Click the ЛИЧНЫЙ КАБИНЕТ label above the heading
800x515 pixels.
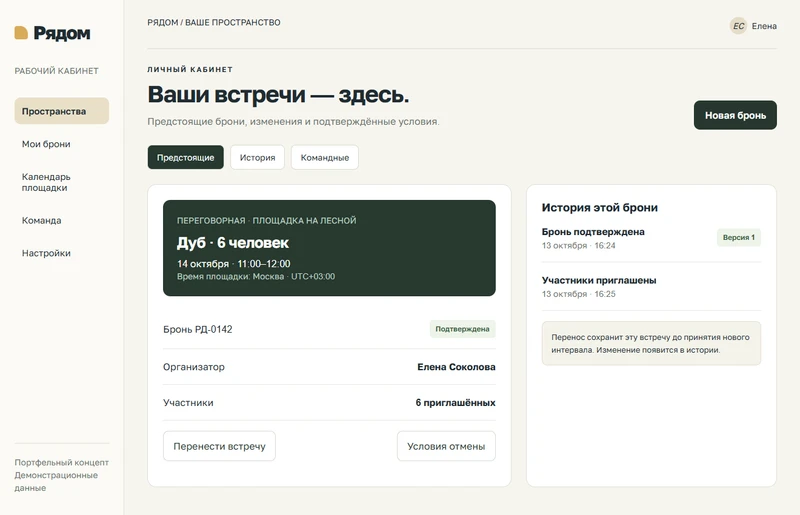[190, 69]
